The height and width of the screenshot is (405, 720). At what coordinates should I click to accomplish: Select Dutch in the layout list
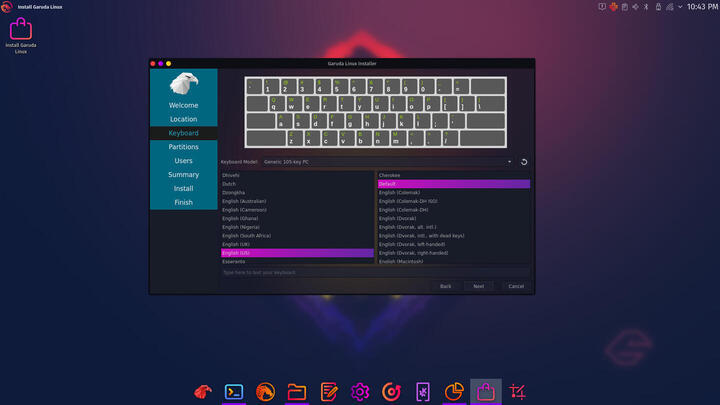(298, 184)
